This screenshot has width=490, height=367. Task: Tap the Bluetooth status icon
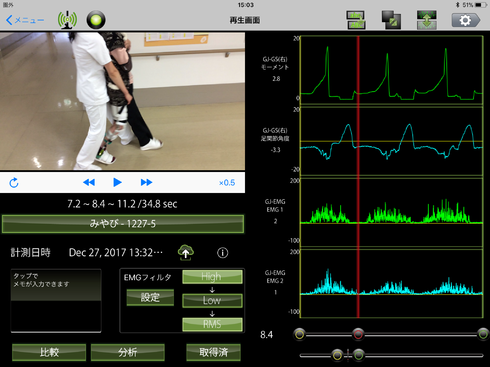pos(458,5)
